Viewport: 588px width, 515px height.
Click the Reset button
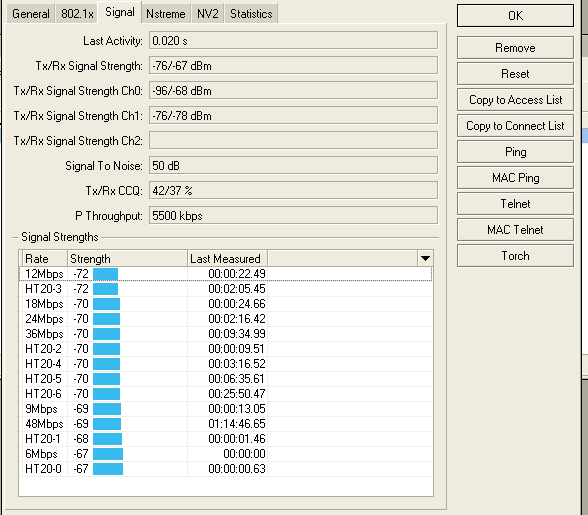pyautogui.click(x=515, y=74)
